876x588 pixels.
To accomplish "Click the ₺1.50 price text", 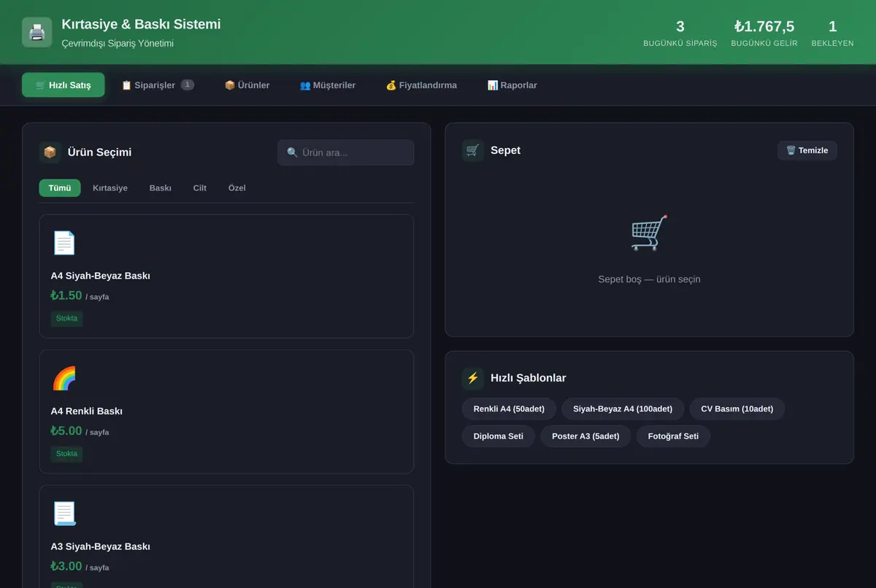I will coord(66,295).
